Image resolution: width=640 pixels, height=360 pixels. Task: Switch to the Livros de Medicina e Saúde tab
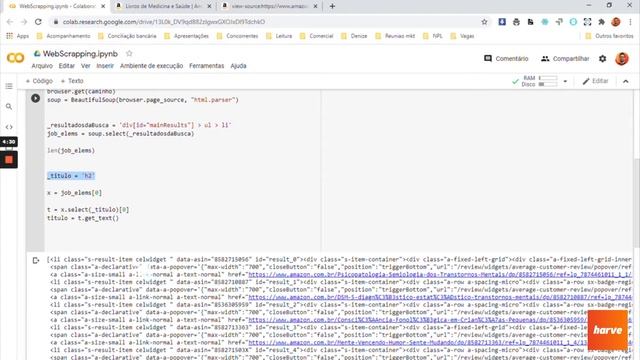163,7
